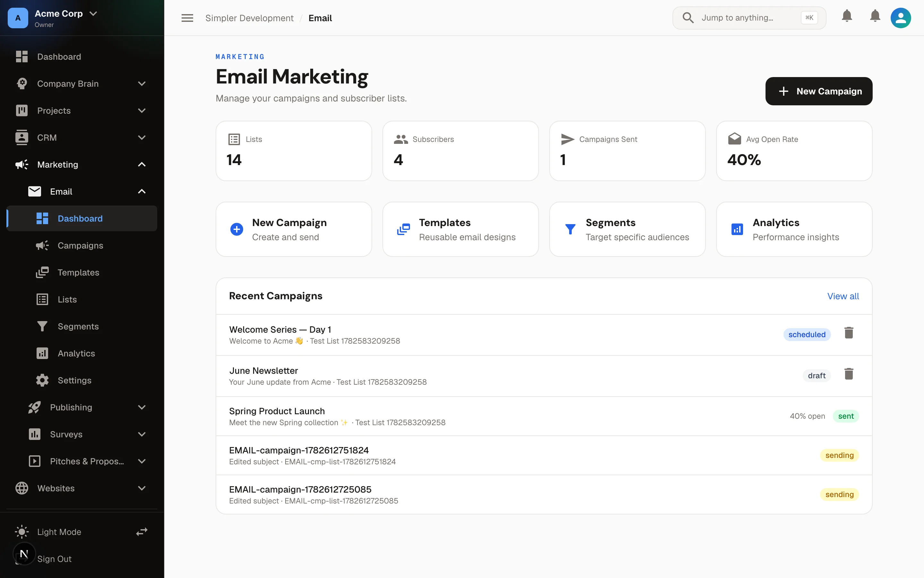924x578 pixels.
Task: Click the second notification bell icon
Action: tap(875, 16)
